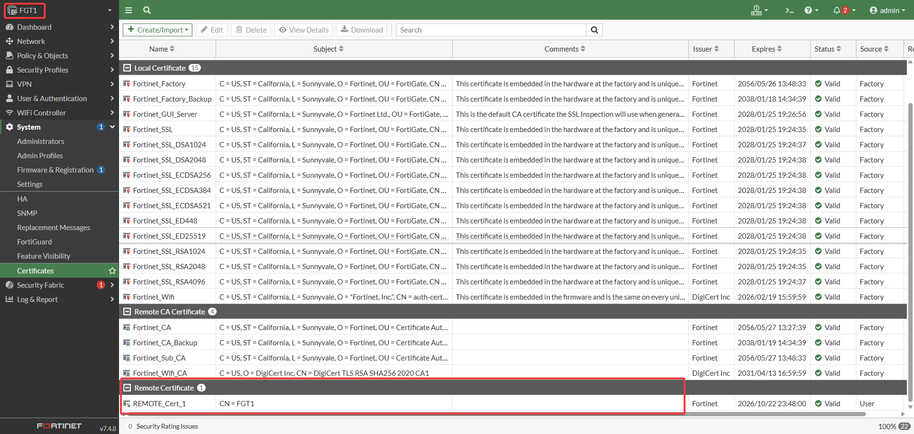The height and width of the screenshot is (434, 914).
Task: Select the Fortinet_Factory_Backup row
Action: [x=513, y=99]
